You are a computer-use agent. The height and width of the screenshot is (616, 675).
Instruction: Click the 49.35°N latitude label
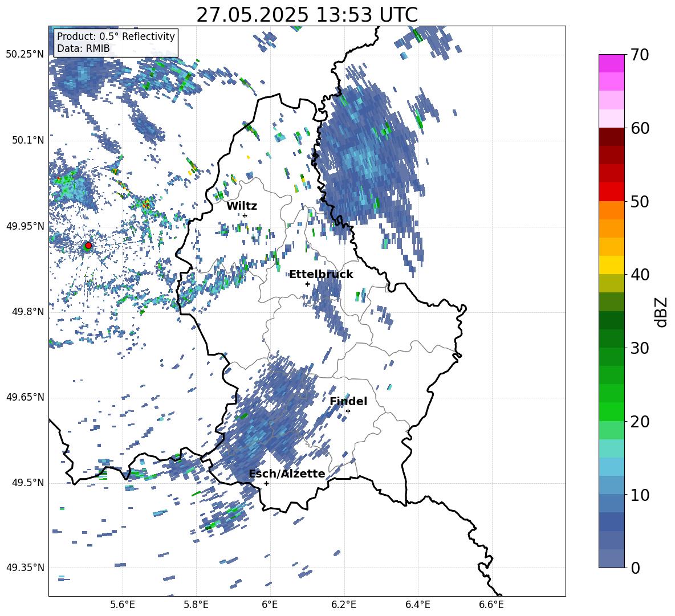25,568
